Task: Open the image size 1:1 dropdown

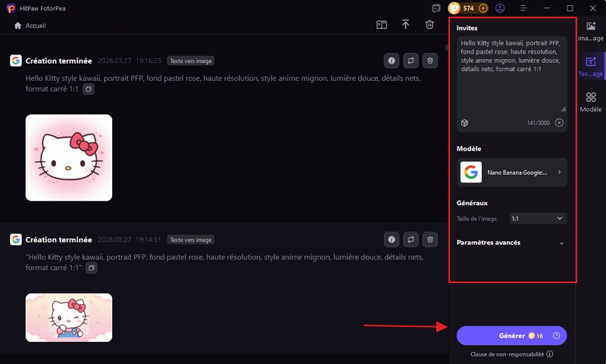Action: tap(538, 218)
